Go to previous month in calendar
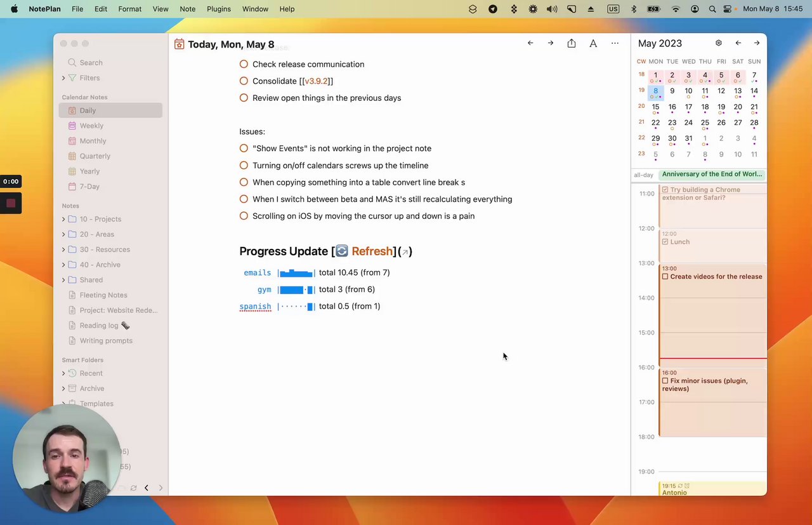The width and height of the screenshot is (812, 525). [x=738, y=43]
